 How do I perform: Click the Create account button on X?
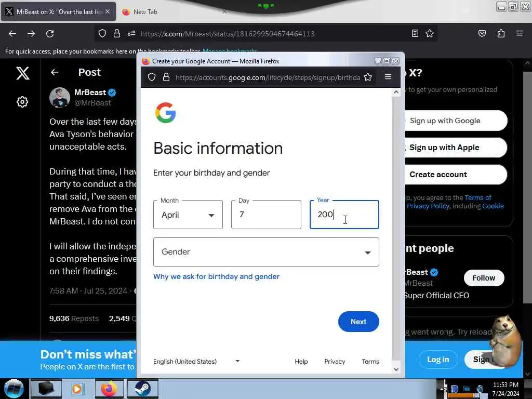coord(456,175)
